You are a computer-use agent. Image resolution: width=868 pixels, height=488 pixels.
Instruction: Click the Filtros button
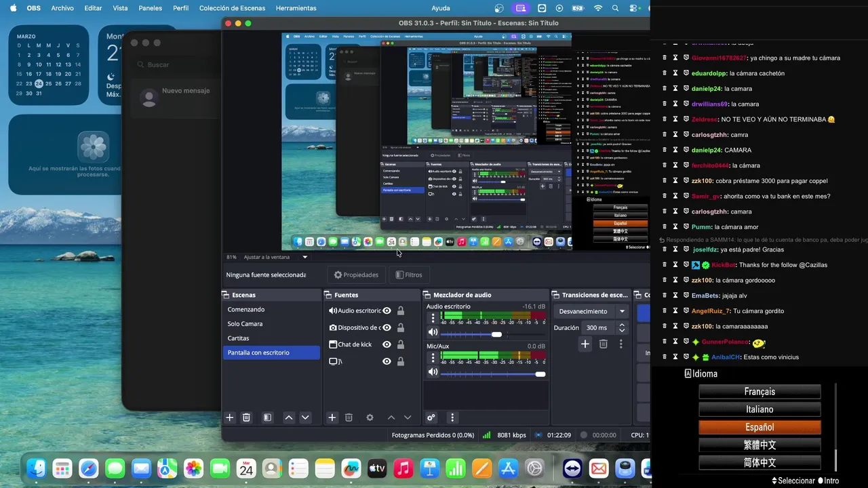[x=409, y=274]
